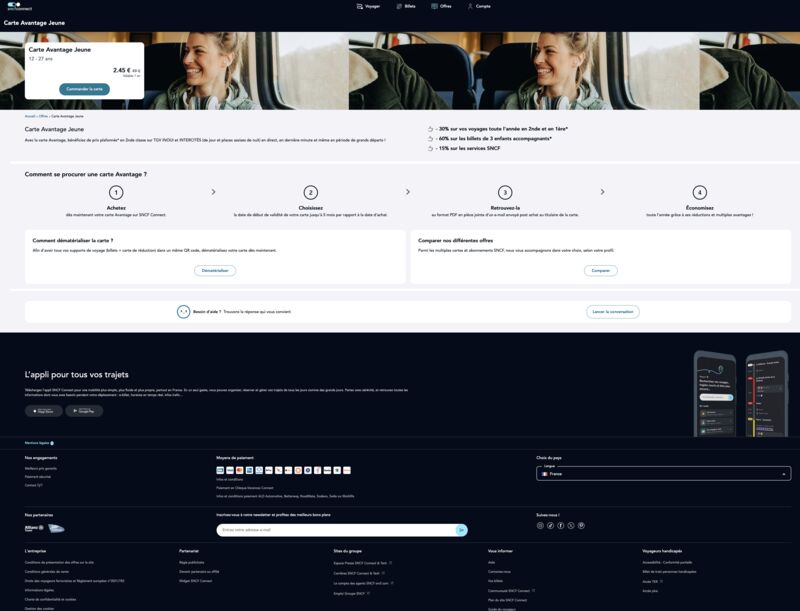
Task: Open the X (Twitter) social icon
Action: pyautogui.click(x=571, y=525)
